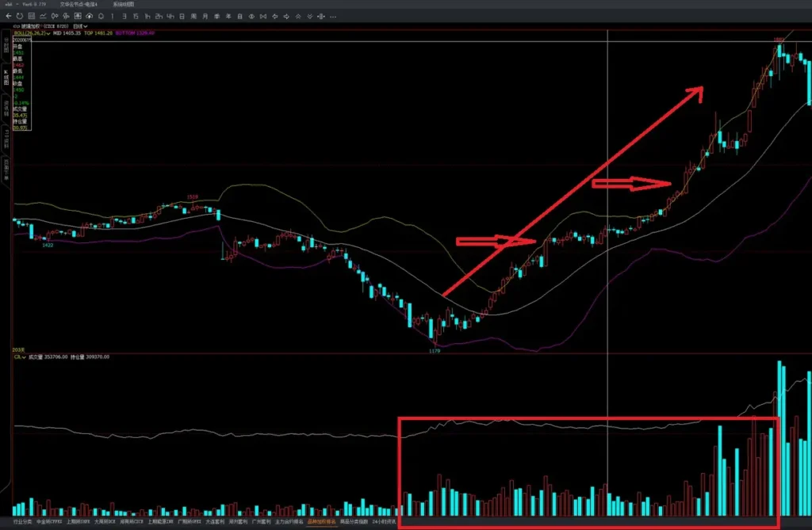Click the alert bell icon

coord(101,17)
